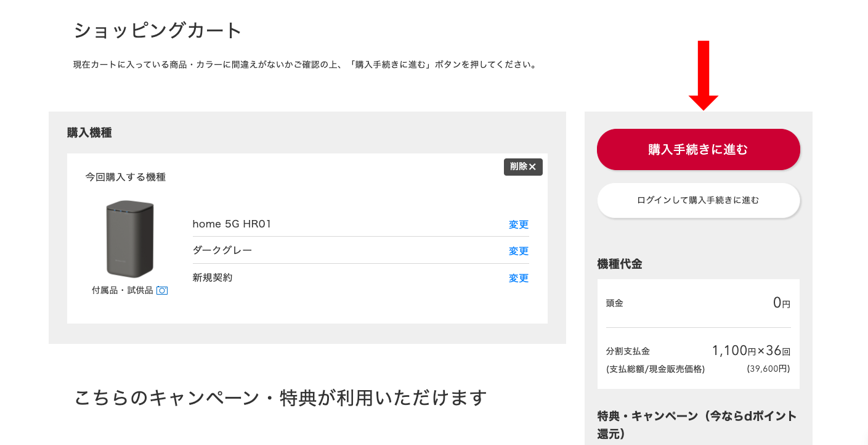Click the 購入手続きに進む red button
The height and width of the screenshot is (445, 868).
point(698,149)
